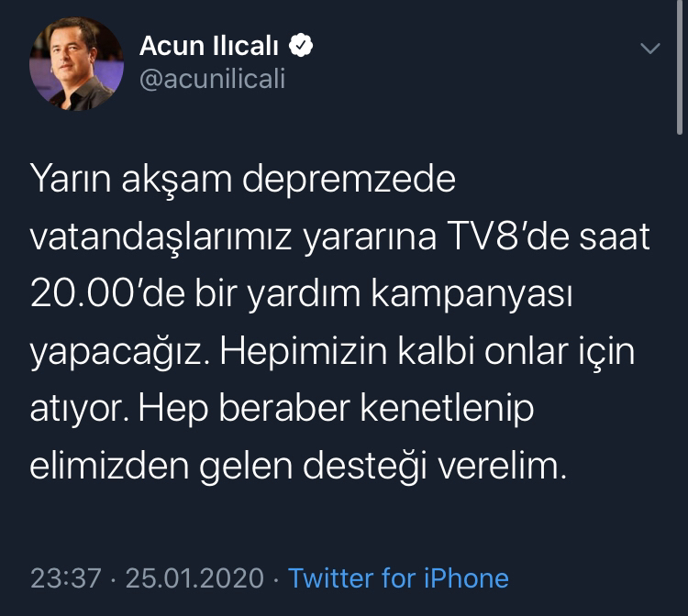Click the @acunilicali handle
688x616 pixels.
click(213, 79)
